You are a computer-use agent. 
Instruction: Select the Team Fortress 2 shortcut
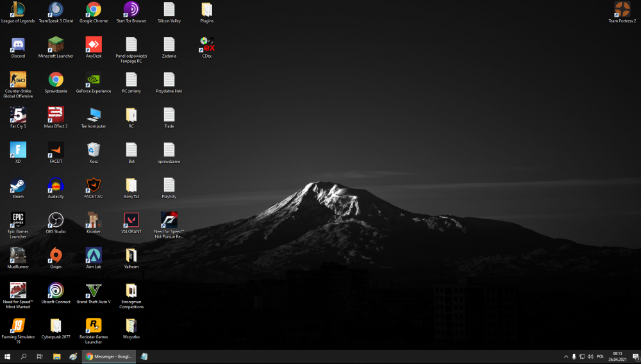622,10
